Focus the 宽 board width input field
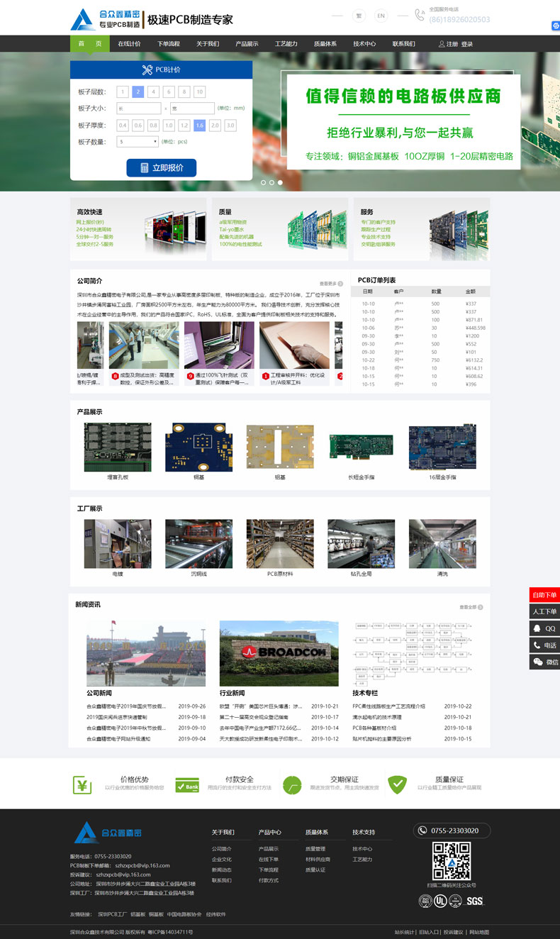The height and width of the screenshot is (939, 560). coord(192,109)
